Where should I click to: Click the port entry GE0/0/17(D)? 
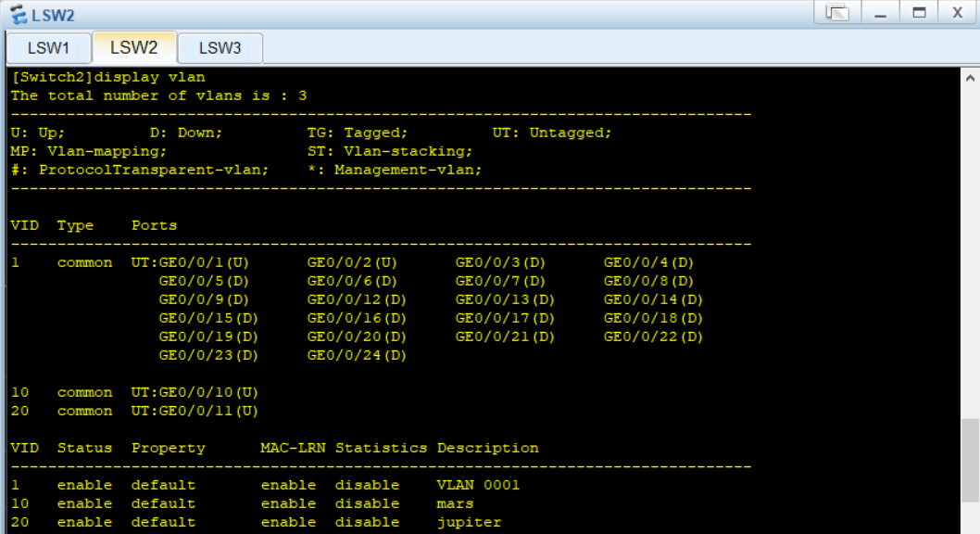505,318
